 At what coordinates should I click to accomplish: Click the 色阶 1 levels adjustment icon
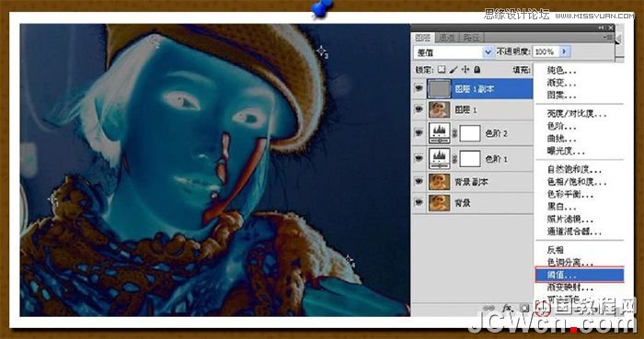[x=439, y=159]
